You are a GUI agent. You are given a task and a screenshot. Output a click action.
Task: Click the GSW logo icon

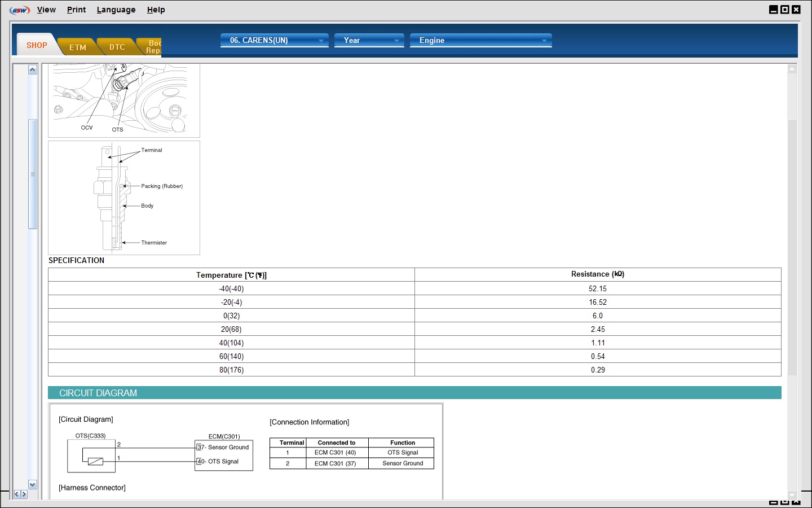[20, 10]
